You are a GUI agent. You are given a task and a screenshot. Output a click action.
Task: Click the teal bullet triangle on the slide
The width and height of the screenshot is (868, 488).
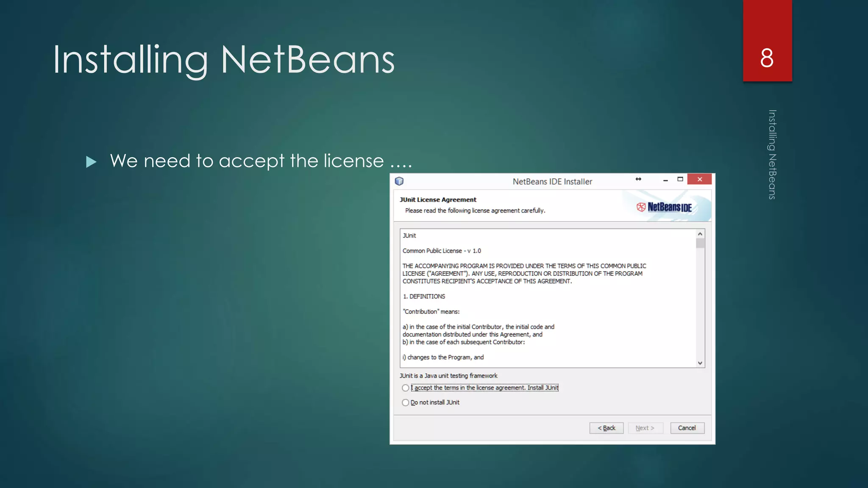coord(91,162)
